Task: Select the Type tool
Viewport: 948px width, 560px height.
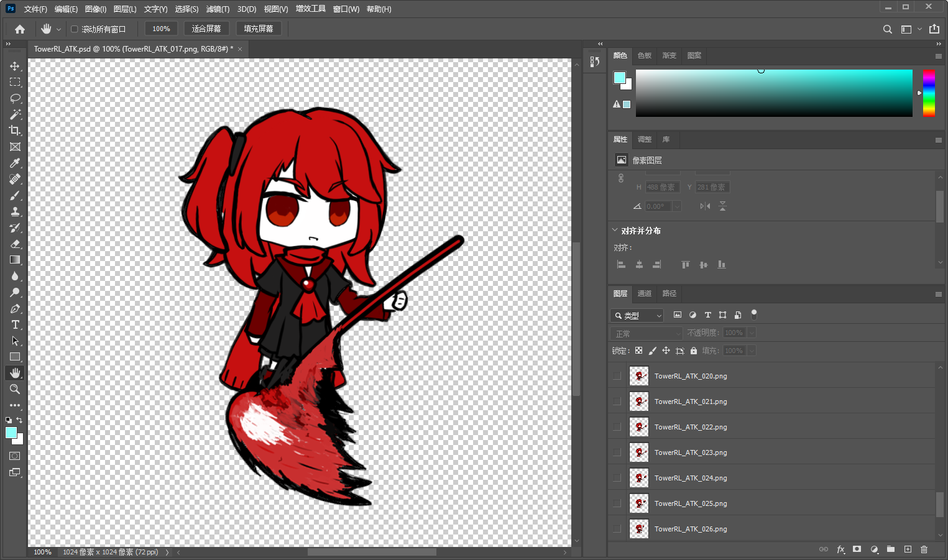Action: click(15, 324)
